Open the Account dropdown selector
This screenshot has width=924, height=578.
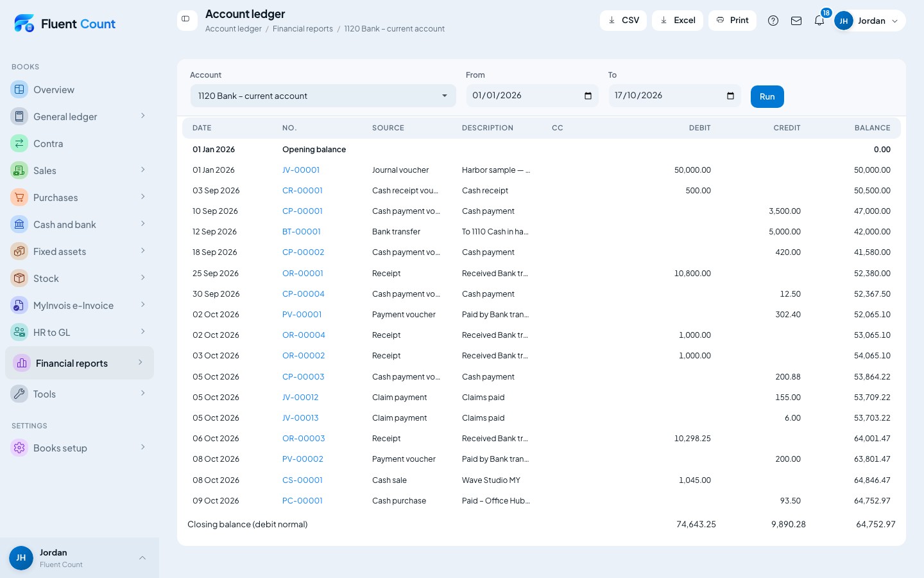[x=323, y=96]
